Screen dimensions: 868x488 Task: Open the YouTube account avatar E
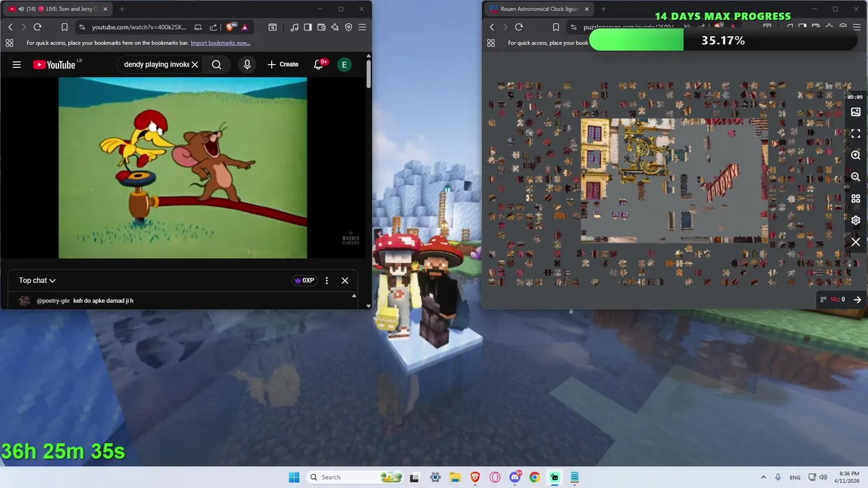tap(344, 64)
